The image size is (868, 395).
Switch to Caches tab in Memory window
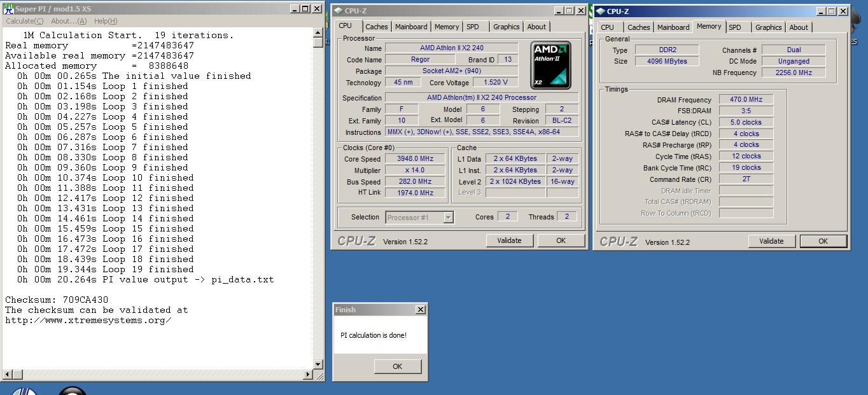point(639,27)
